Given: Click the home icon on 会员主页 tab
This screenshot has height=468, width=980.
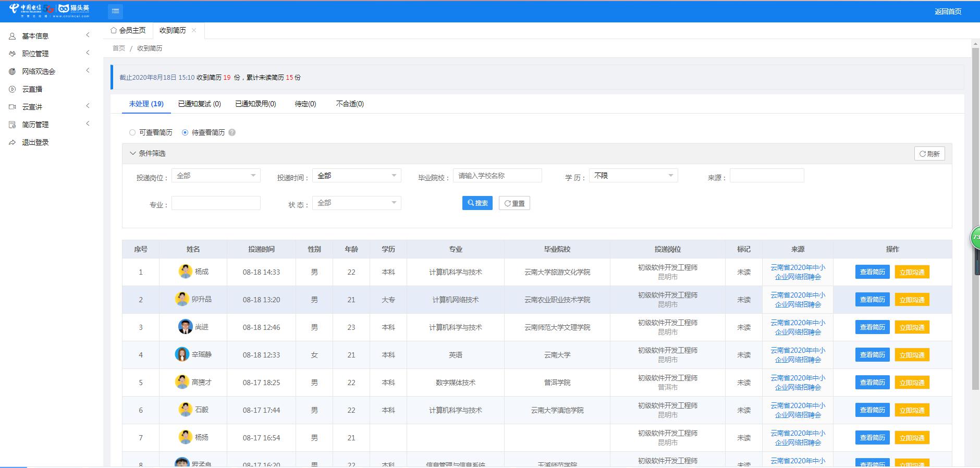Looking at the screenshot, I should pos(114,30).
